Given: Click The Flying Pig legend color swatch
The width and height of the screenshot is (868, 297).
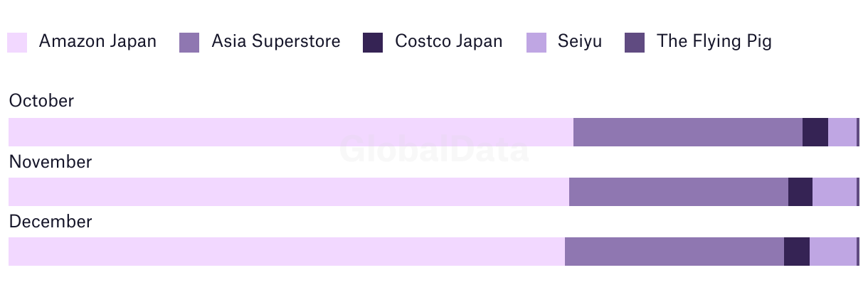Looking at the screenshot, I should (635, 43).
